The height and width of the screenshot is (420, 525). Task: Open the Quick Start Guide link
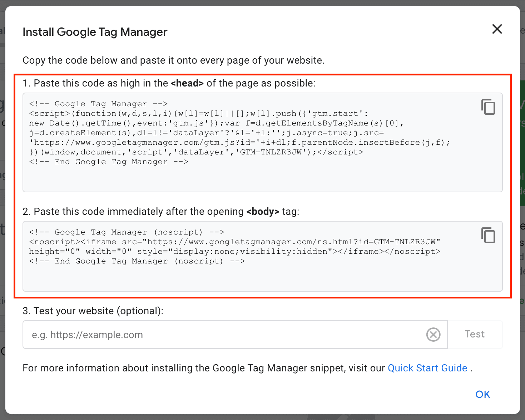tap(427, 368)
